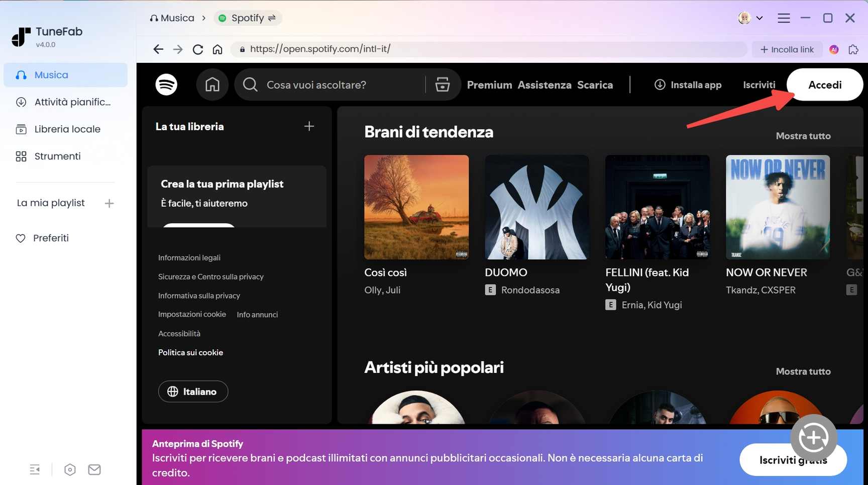The image size is (868, 485).
Task: Click the Accedi button
Action: pyautogui.click(x=824, y=84)
